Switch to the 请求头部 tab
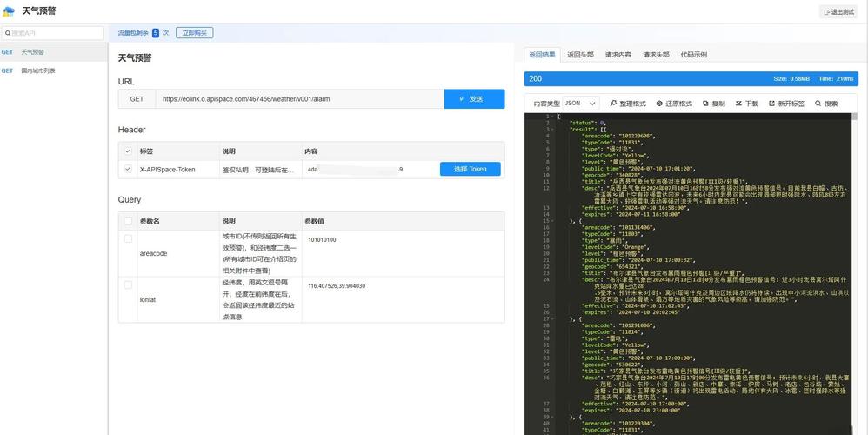The width and height of the screenshot is (868, 435). tap(656, 55)
